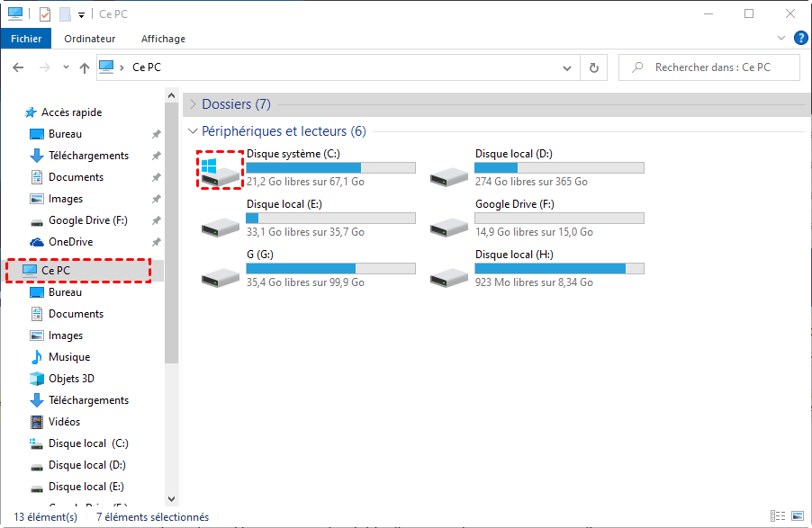The height and width of the screenshot is (528, 812).
Task: Click the back navigation arrow
Action: pos(18,67)
